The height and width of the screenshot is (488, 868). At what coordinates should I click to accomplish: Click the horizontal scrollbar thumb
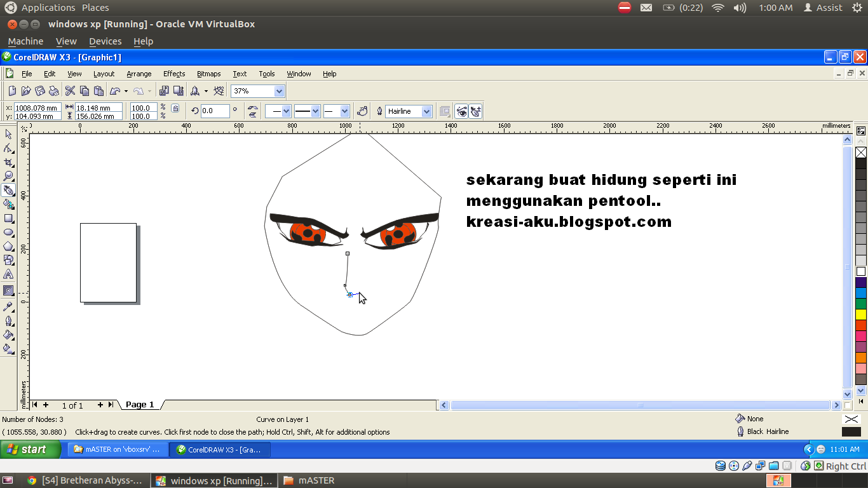pyautogui.click(x=641, y=405)
